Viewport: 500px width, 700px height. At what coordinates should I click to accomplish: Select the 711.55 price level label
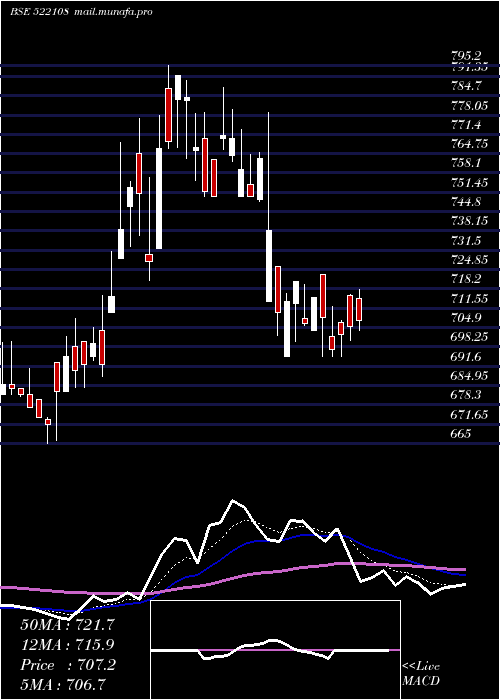469,299
